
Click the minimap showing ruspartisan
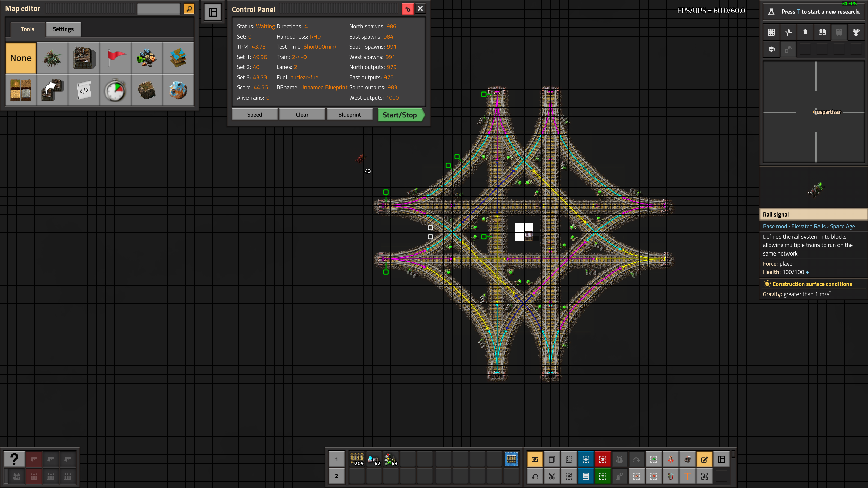coord(813,112)
